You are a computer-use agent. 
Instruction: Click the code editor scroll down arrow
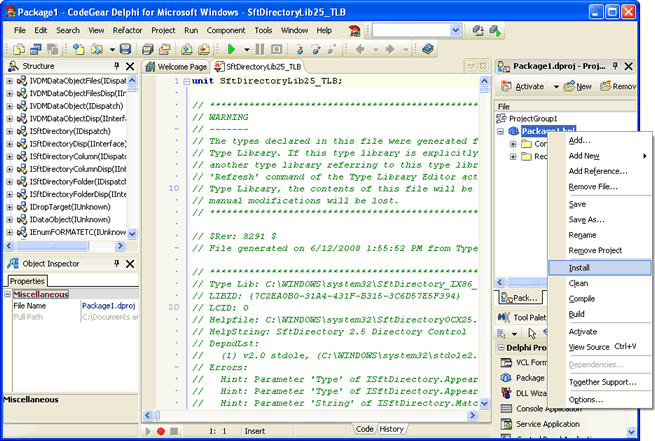tap(484, 403)
